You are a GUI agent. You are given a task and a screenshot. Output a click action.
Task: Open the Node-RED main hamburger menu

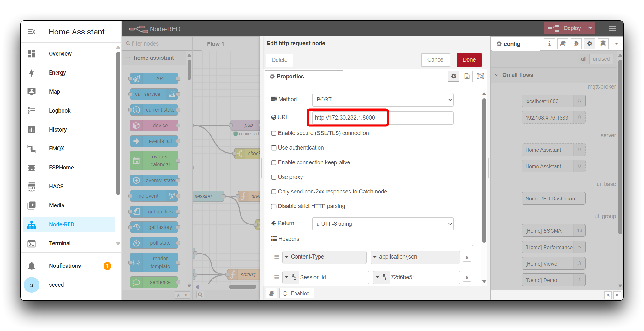click(612, 29)
